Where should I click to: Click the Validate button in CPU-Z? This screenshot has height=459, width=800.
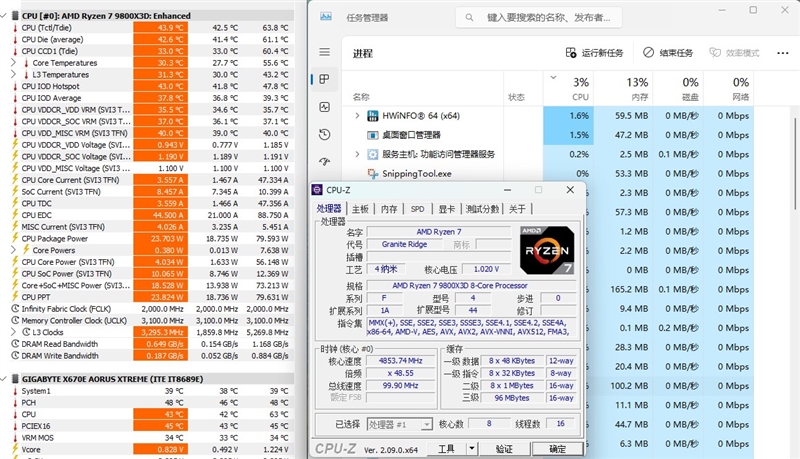[504, 449]
